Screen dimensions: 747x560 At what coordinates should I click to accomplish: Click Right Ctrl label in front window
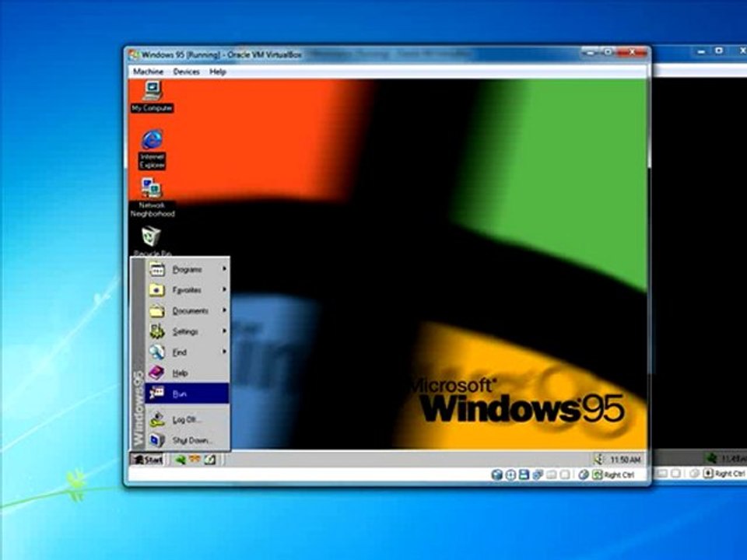point(619,474)
